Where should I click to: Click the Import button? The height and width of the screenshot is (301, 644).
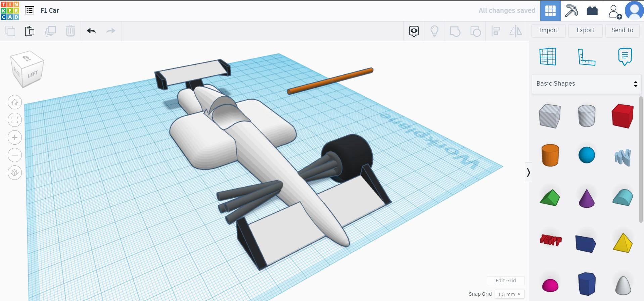pos(548,30)
